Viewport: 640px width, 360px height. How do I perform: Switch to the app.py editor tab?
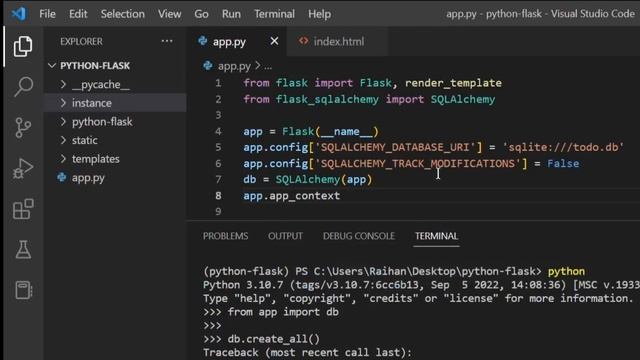[237, 41]
